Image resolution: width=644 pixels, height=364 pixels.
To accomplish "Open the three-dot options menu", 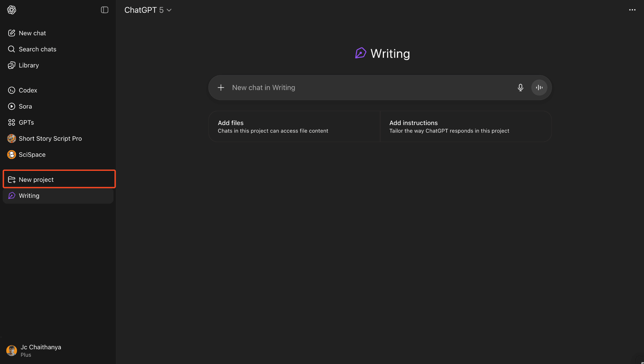I will tap(632, 10).
